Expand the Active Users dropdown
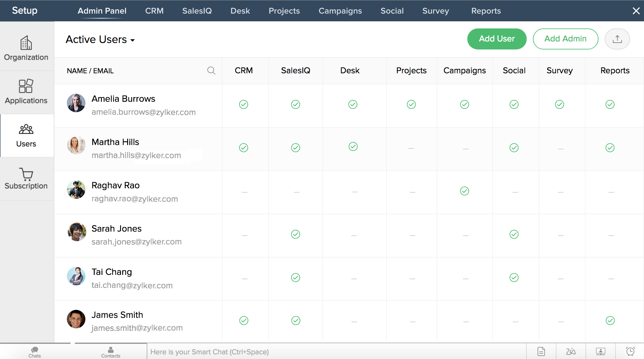The height and width of the screenshot is (359, 644). 100,40
